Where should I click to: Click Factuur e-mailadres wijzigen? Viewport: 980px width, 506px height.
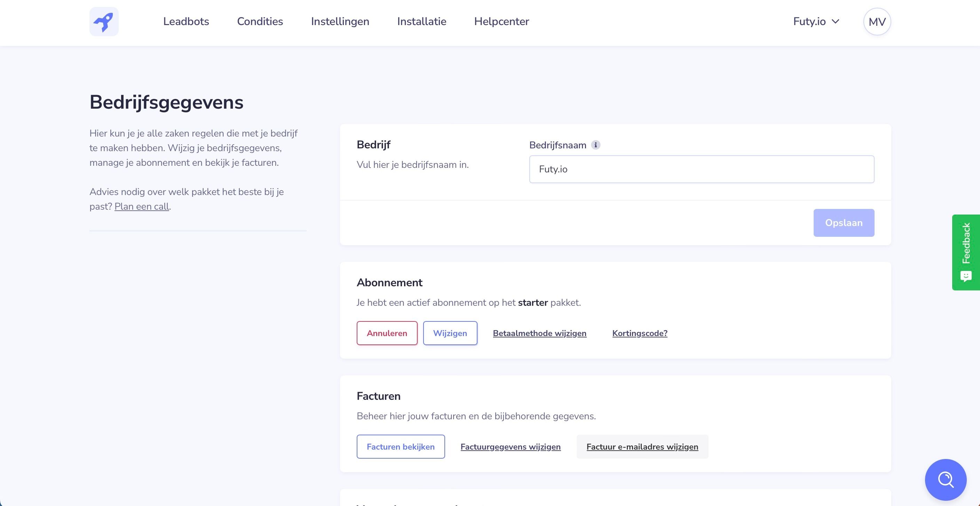pyautogui.click(x=642, y=446)
